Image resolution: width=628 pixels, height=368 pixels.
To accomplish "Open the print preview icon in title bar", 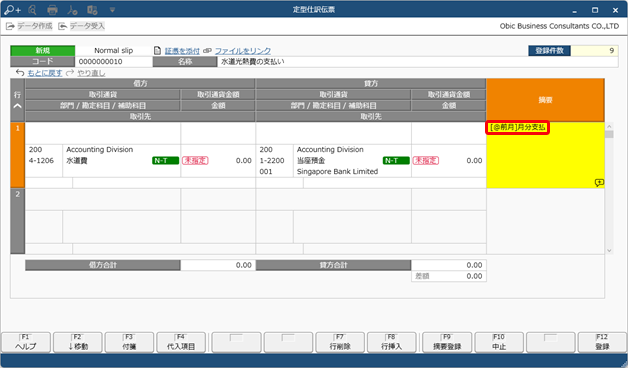I will (x=32, y=10).
